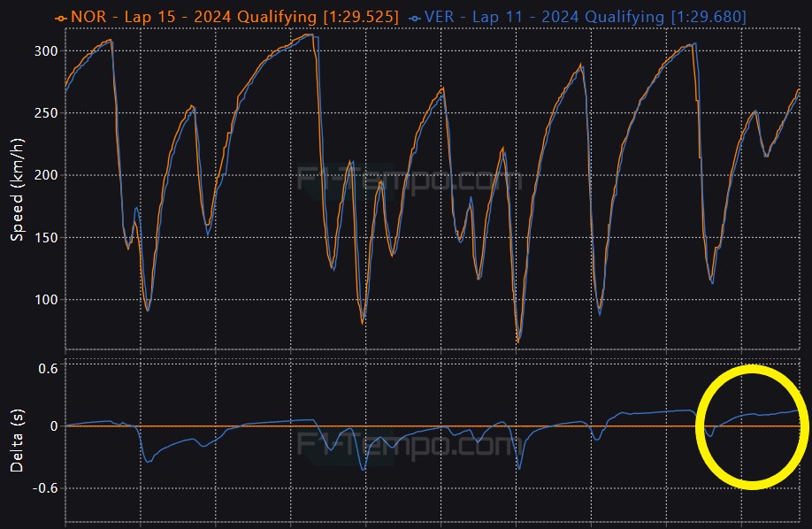Click the blue VER legend marker icon

tap(413, 18)
